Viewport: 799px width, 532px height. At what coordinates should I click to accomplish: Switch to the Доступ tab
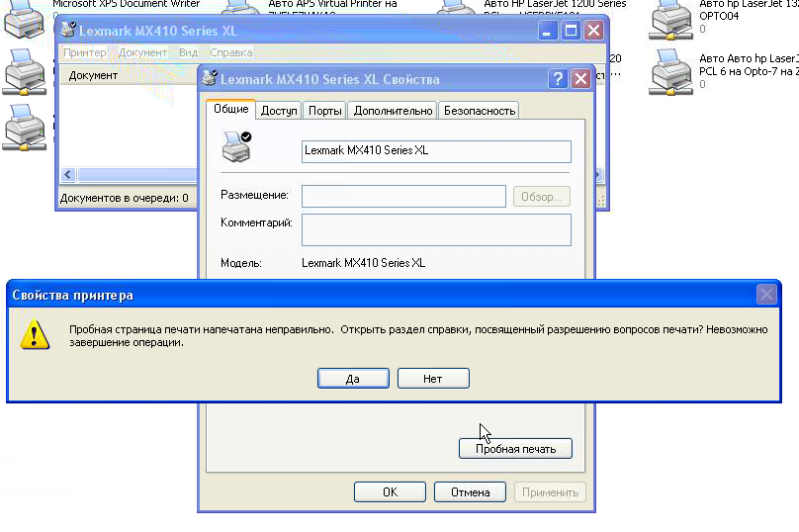click(279, 111)
